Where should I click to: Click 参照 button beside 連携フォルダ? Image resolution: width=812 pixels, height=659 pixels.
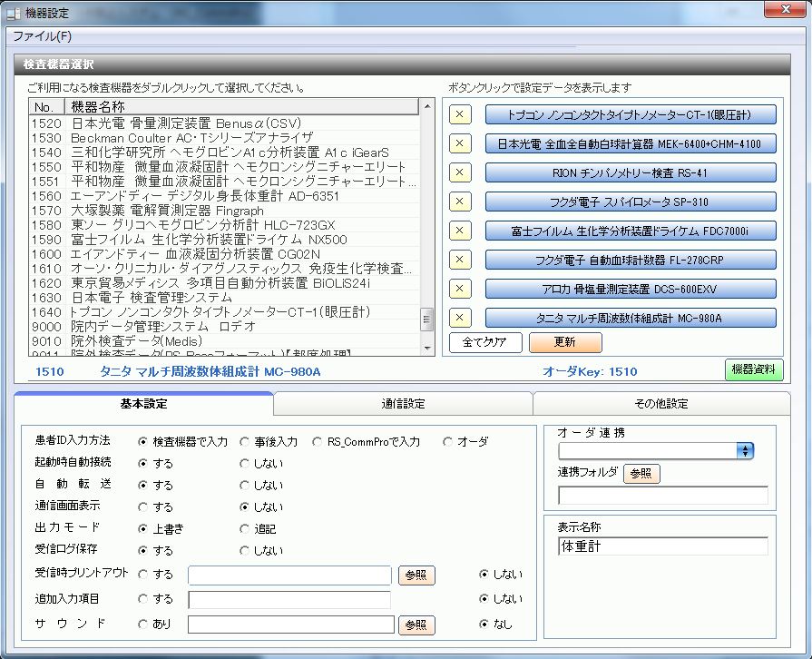pyautogui.click(x=641, y=474)
